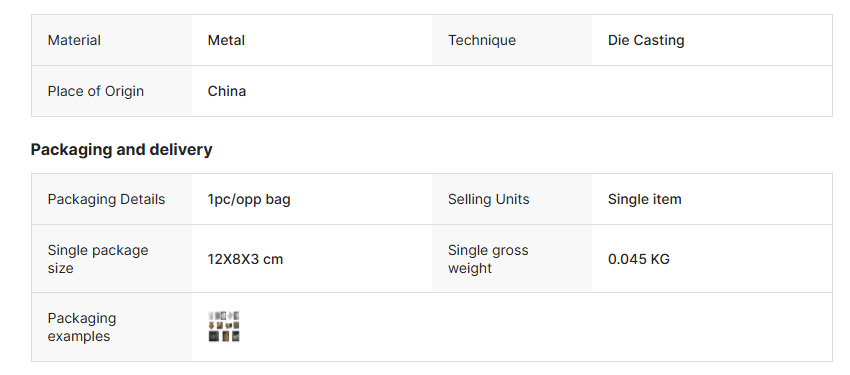Click the Selling Units label
This screenshot has width=850, height=375.
pos(488,199)
